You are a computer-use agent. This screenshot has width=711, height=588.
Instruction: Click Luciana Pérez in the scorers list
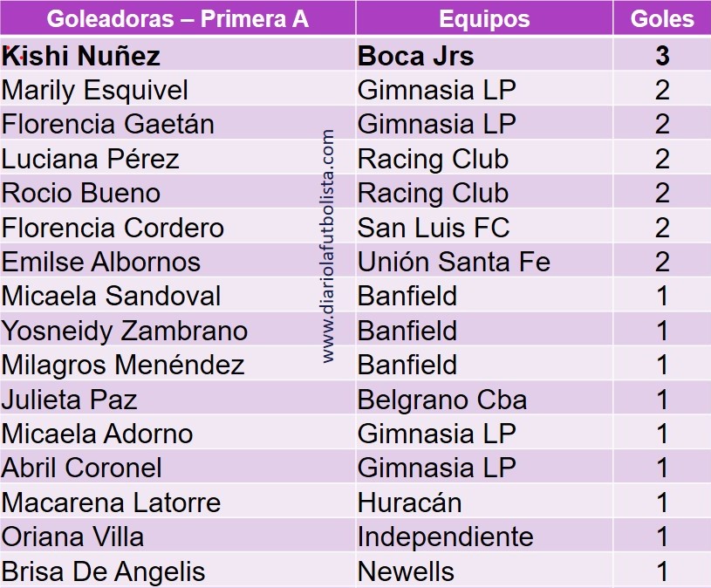pos(91,159)
